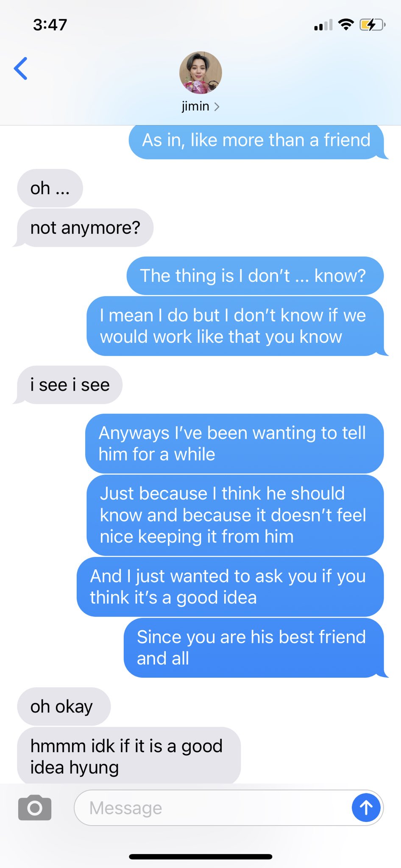
Task: Select "Anyways I've been wanting to tell" message
Action: click(x=234, y=443)
